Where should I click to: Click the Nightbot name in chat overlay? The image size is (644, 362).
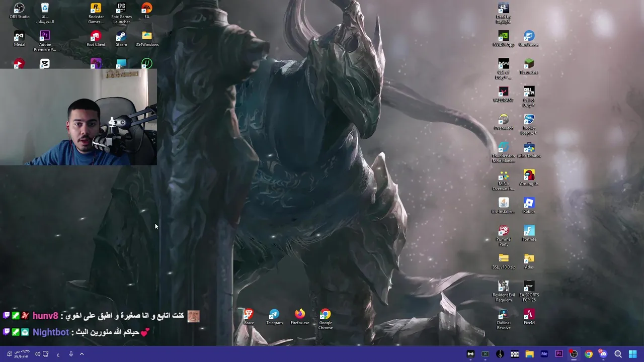point(51,332)
